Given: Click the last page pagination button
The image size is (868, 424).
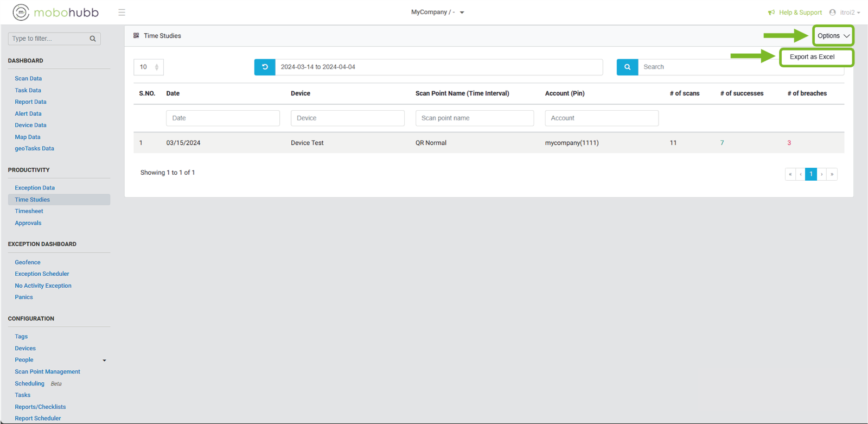Looking at the screenshot, I should tap(832, 174).
